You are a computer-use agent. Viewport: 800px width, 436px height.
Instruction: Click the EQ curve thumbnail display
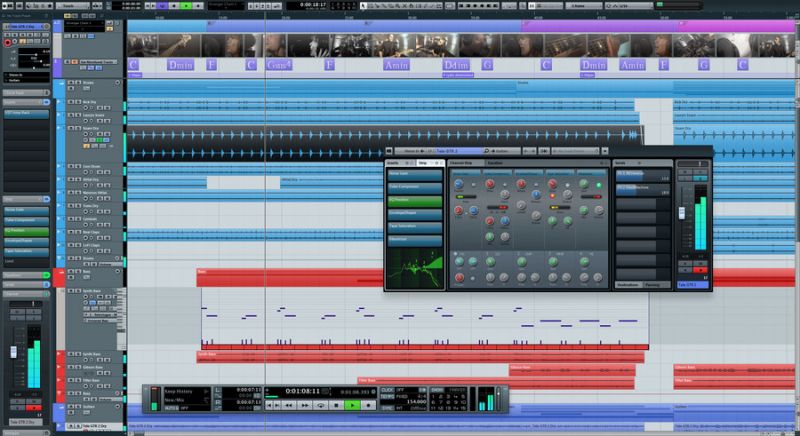[414, 269]
